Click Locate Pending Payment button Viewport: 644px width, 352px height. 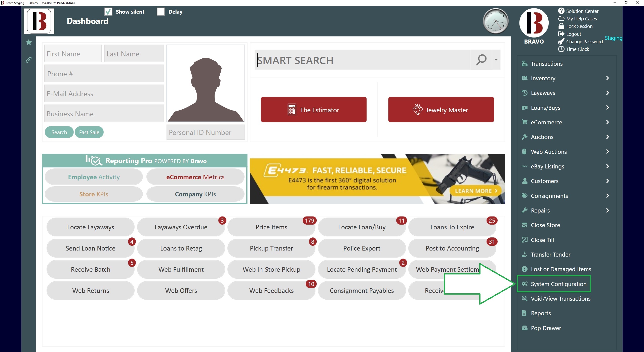[362, 269]
